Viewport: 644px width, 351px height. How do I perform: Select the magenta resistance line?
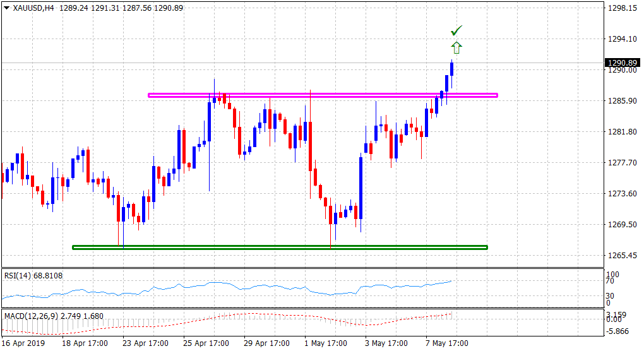pyautogui.click(x=322, y=95)
